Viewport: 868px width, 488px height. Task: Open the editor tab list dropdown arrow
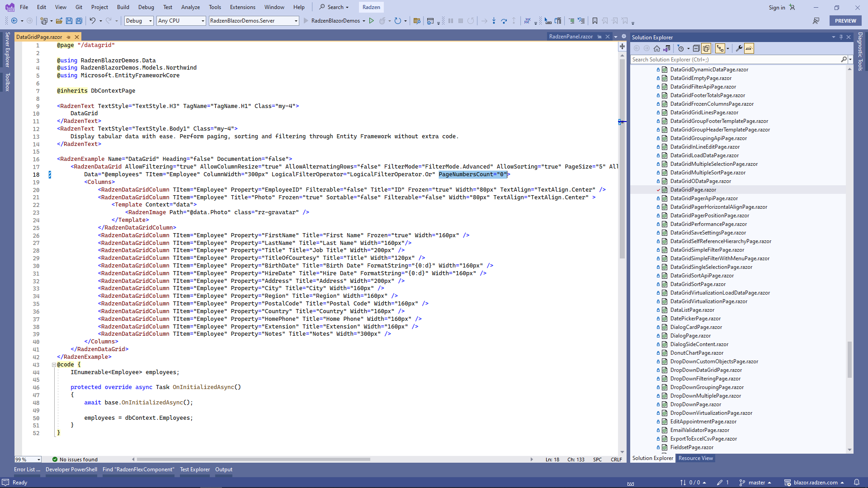[x=616, y=37]
